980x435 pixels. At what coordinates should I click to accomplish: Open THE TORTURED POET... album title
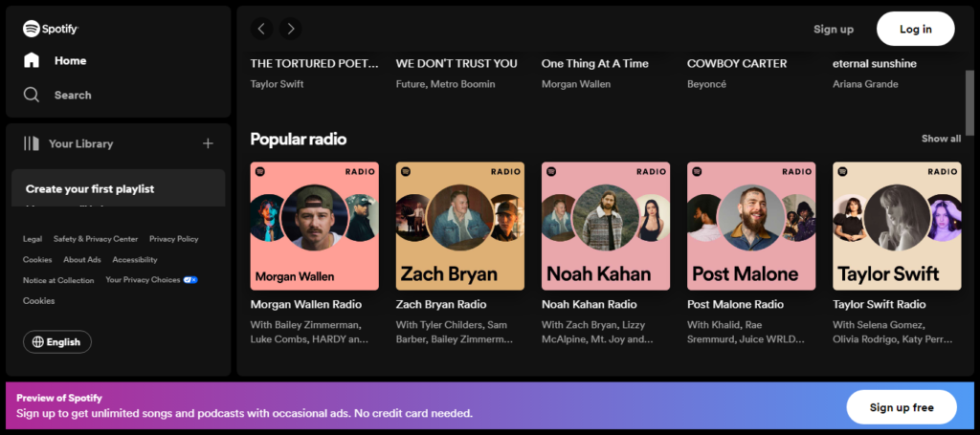click(314, 64)
